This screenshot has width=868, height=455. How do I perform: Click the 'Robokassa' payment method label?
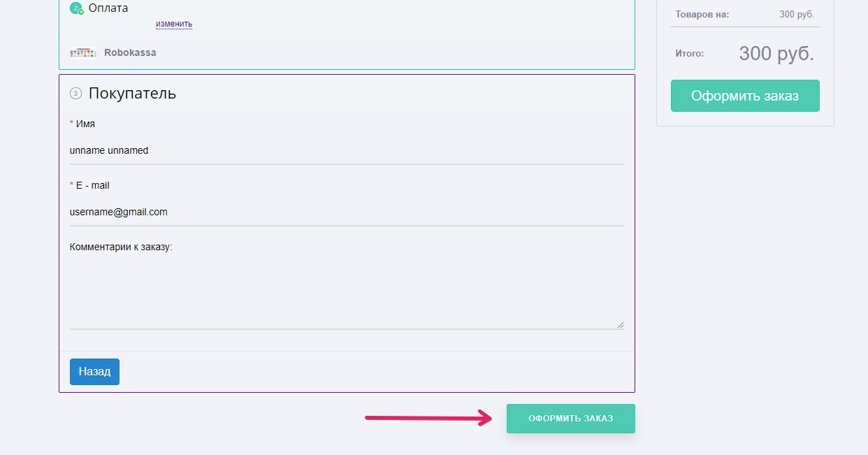[130, 52]
